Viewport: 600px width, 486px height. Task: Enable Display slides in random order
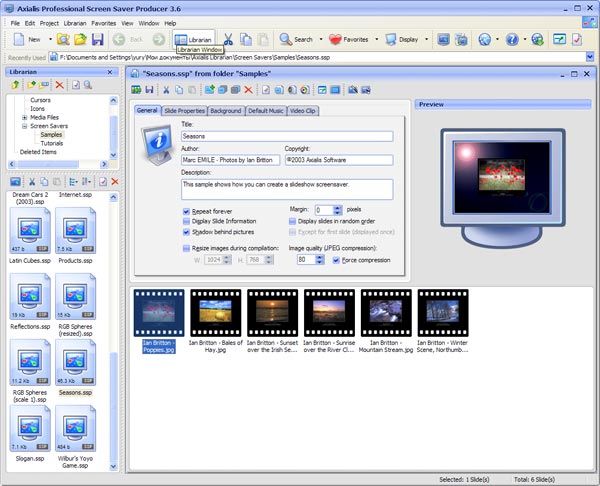click(292, 221)
